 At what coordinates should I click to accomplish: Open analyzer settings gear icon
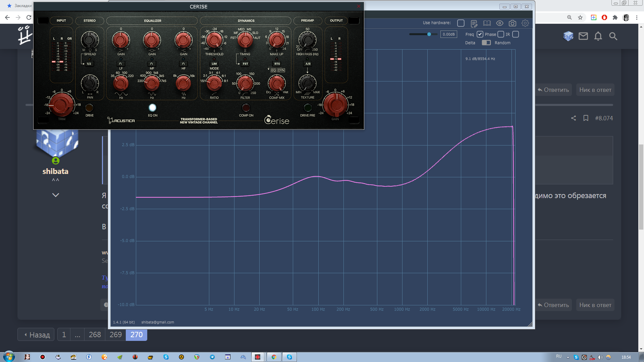coord(525,23)
